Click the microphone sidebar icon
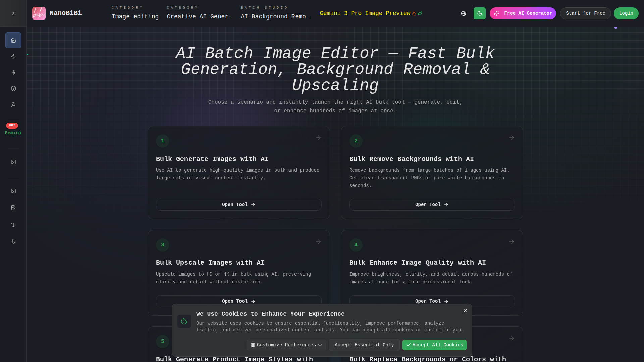The width and height of the screenshot is (644, 362). pos(13,241)
